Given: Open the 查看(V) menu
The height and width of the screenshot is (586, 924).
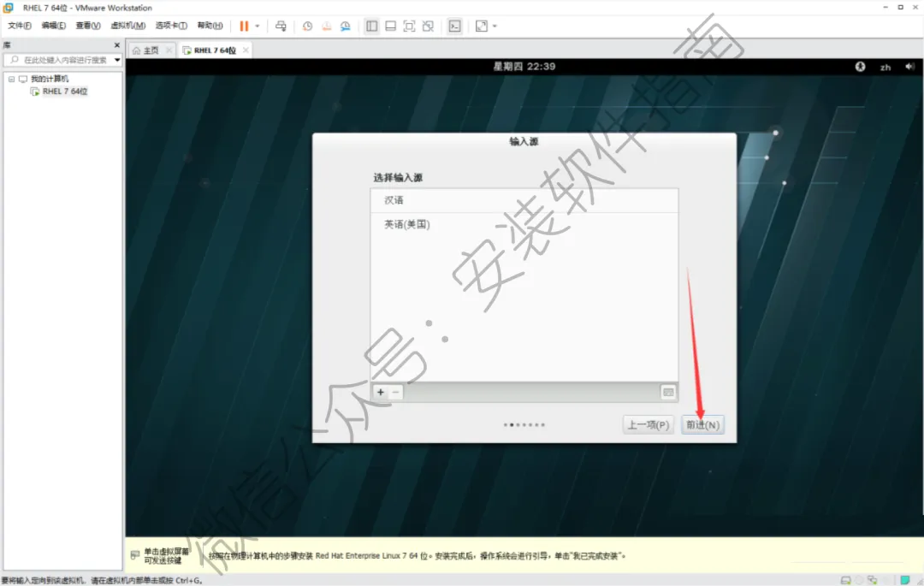Looking at the screenshot, I should (88, 26).
